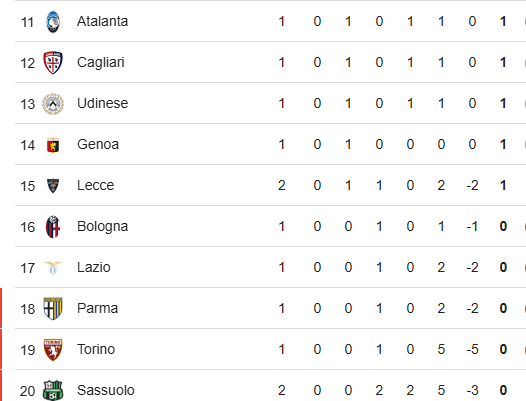Open Lecce team page link
This screenshot has height=401, width=526.
[96, 185]
